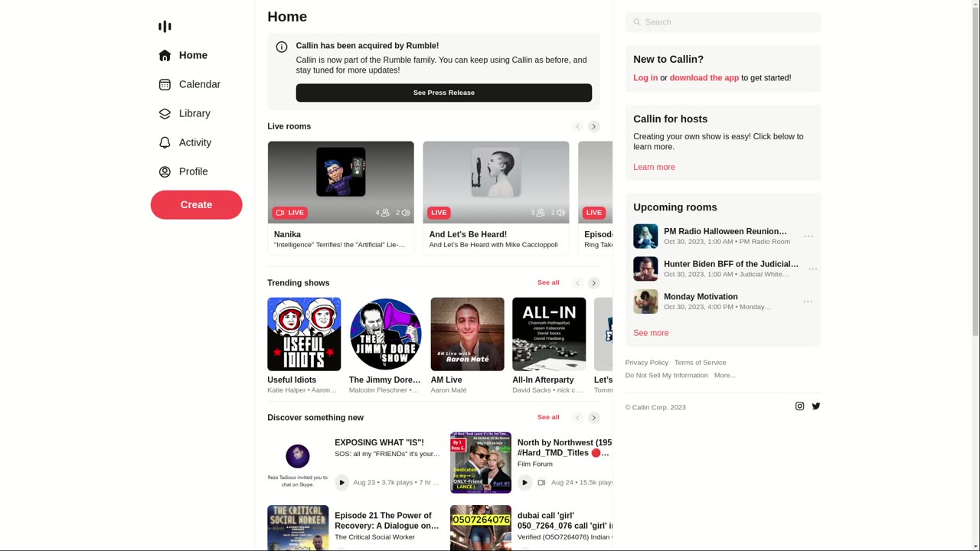Open the Nanika live room thumbnail
The height and width of the screenshot is (551, 980).
[341, 182]
